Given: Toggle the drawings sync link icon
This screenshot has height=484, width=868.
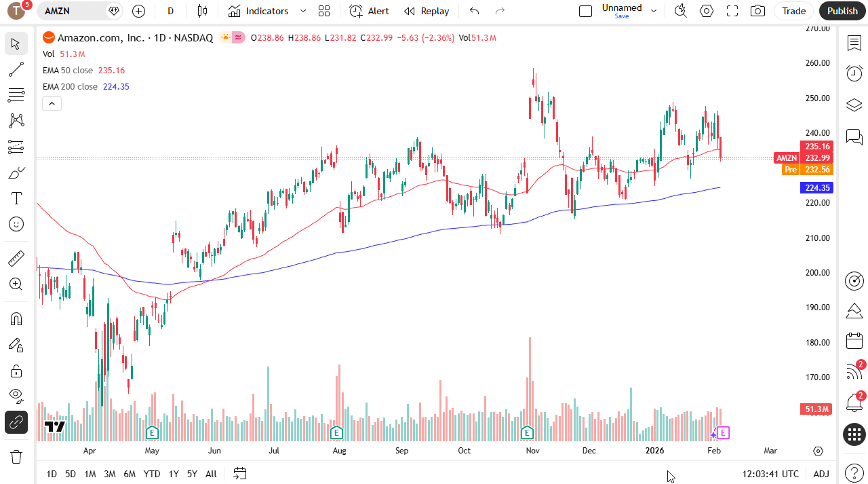Looking at the screenshot, I should pos(16,422).
